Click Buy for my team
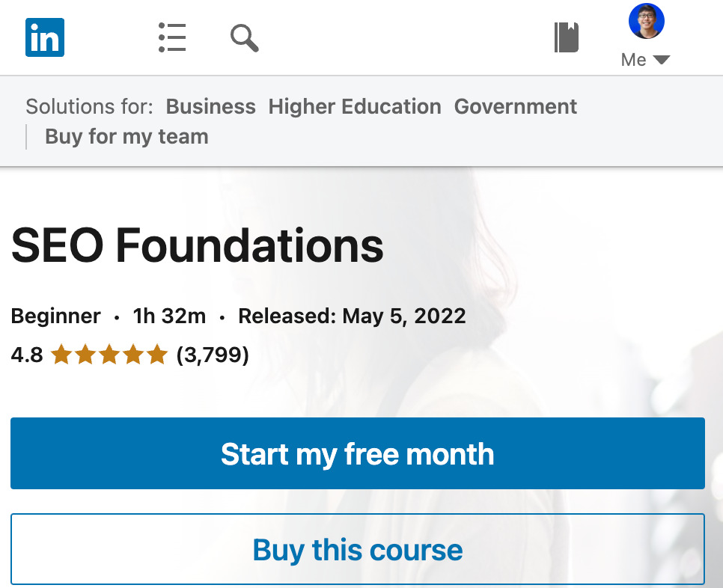This screenshot has height=588, width=723. (126, 136)
